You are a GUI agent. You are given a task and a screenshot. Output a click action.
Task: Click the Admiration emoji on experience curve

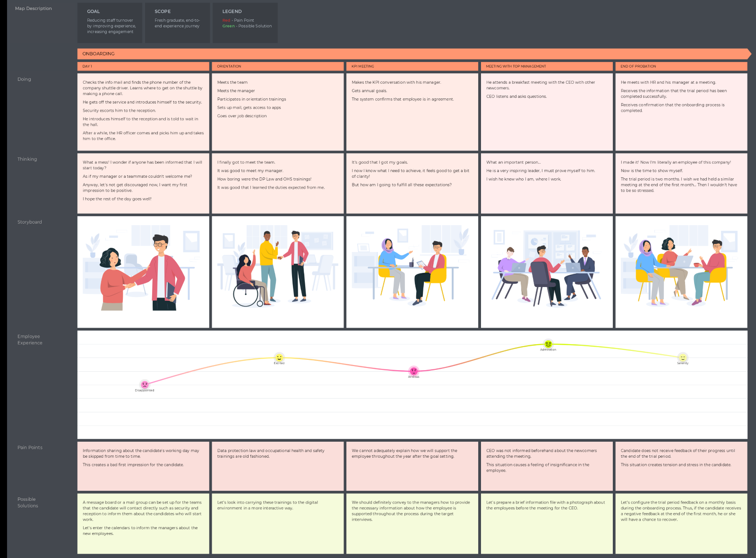point(548,344)
